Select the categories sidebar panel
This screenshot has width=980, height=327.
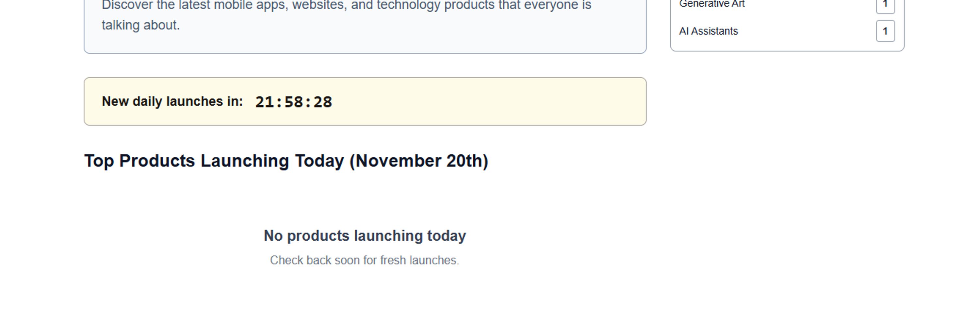788,23
